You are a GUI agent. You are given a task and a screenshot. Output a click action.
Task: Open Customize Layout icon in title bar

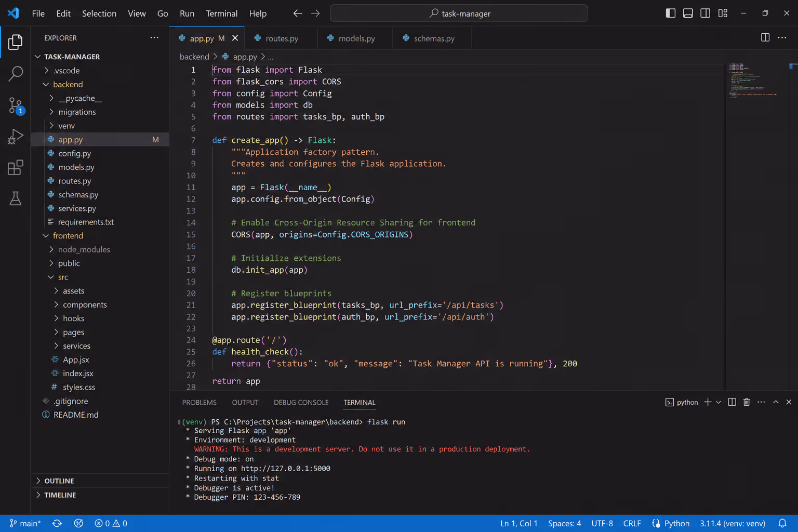click(723, 13)
